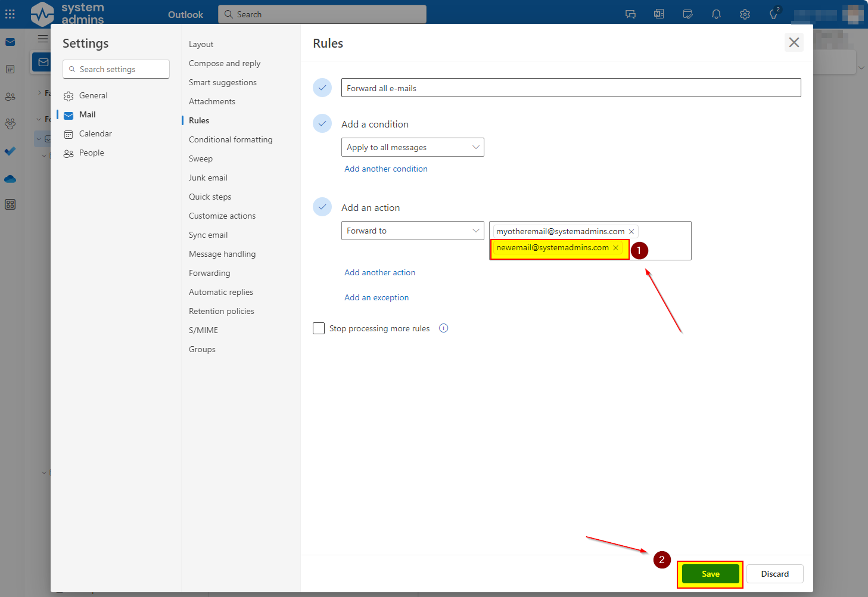This screenshot has height=597, width=868.
Task: Expand the Favorites section in the folder pane
Action: pos(38,93)
